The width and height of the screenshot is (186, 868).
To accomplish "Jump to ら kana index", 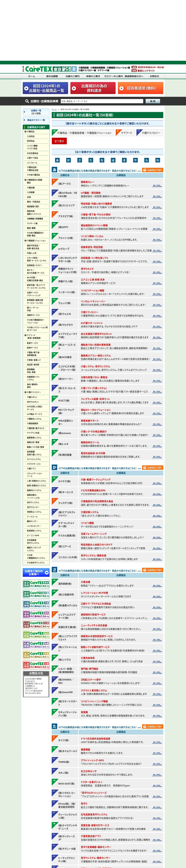I will 146,160.
